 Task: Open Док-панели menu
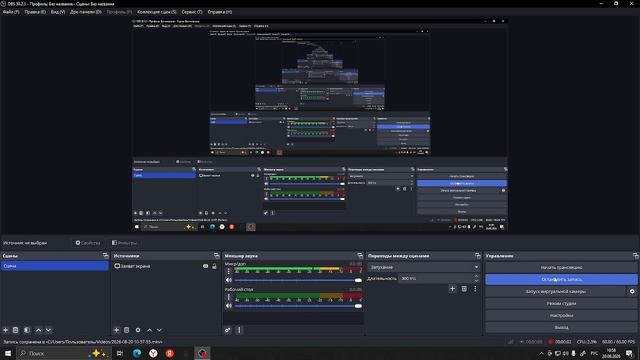pyautogui.click(x=85, y=12)
